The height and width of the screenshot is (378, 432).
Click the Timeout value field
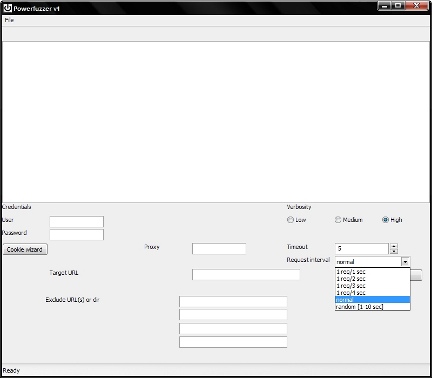tap(362, 249)
